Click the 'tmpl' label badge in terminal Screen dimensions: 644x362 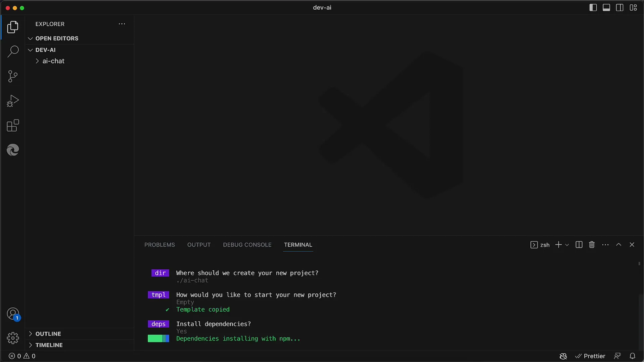click(x=158, y=295)
